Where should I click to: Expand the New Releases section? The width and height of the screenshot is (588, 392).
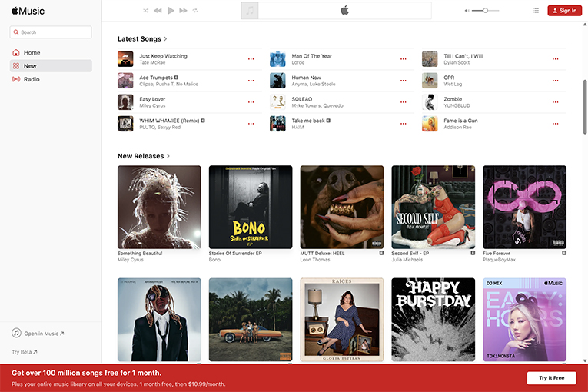(144, 156)
